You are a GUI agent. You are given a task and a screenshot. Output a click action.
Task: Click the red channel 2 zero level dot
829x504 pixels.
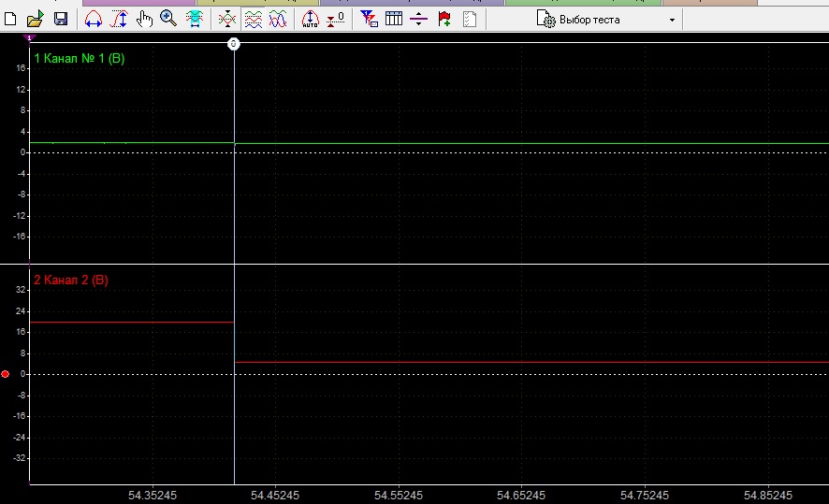(6, 374)
